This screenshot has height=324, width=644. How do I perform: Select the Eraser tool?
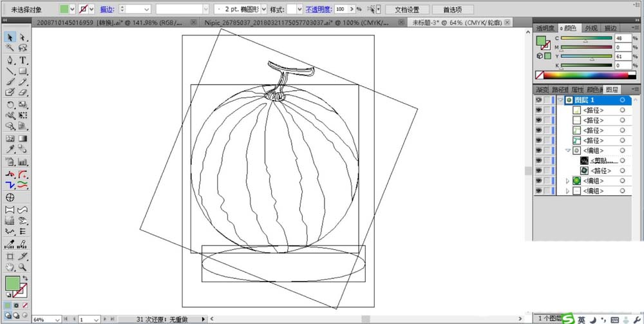click(23, 92)
